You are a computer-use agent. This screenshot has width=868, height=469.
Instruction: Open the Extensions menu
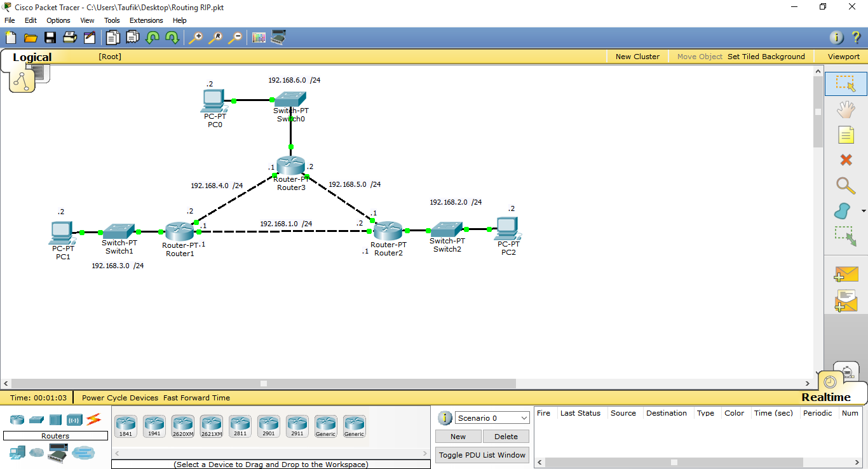146,20
